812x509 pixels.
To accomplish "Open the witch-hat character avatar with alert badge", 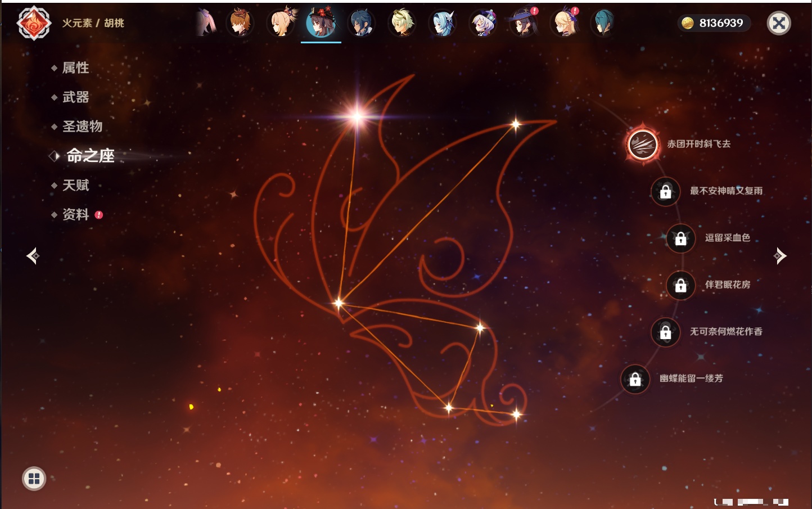I will point(523,23).
